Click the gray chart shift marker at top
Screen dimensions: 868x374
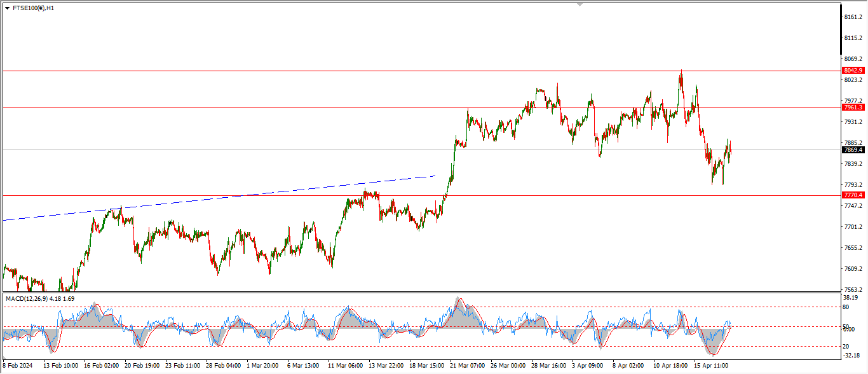[579, 4]
